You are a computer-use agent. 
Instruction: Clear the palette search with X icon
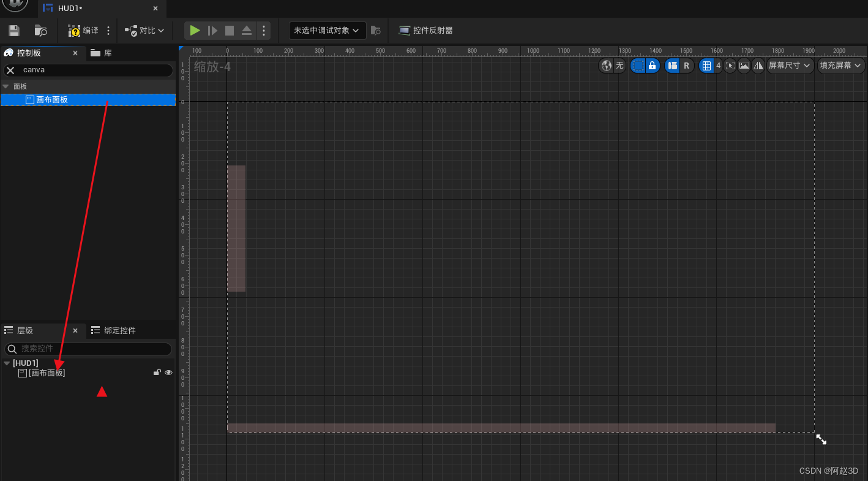click(x=10, y=70)
